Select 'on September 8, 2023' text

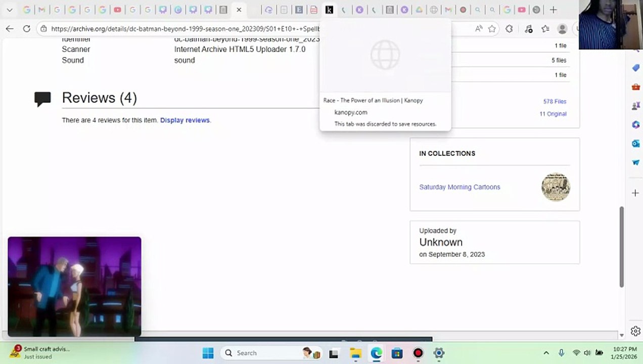pyautogui.click(x=452, y=254)
